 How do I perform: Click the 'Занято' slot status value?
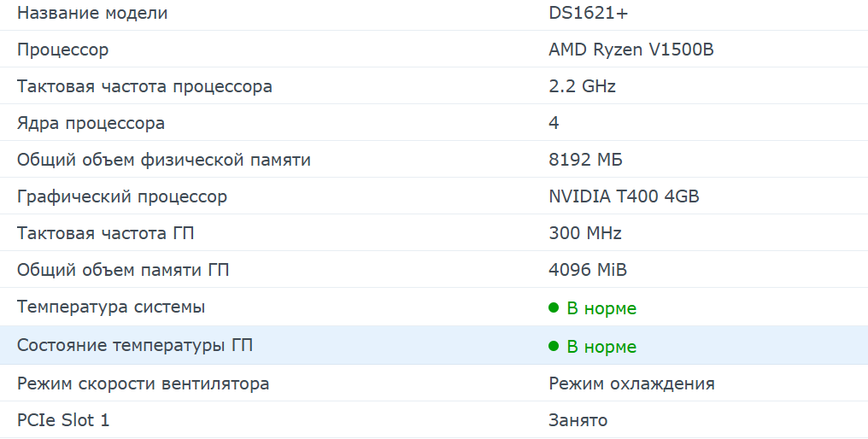(578, 420)
